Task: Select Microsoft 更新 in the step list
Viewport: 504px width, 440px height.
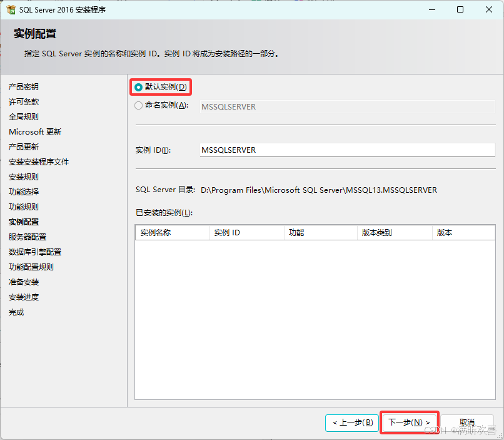Action: click(35, 132)
